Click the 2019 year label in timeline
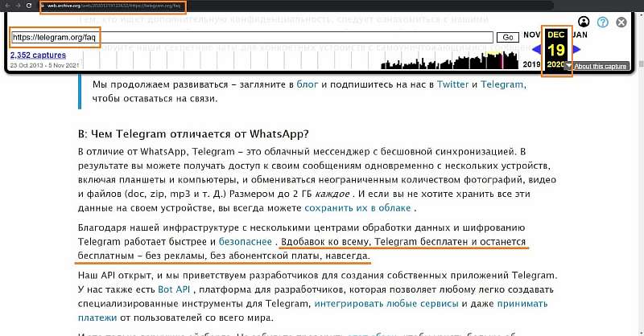Screen dimensions: 644x336 (532, 64)
